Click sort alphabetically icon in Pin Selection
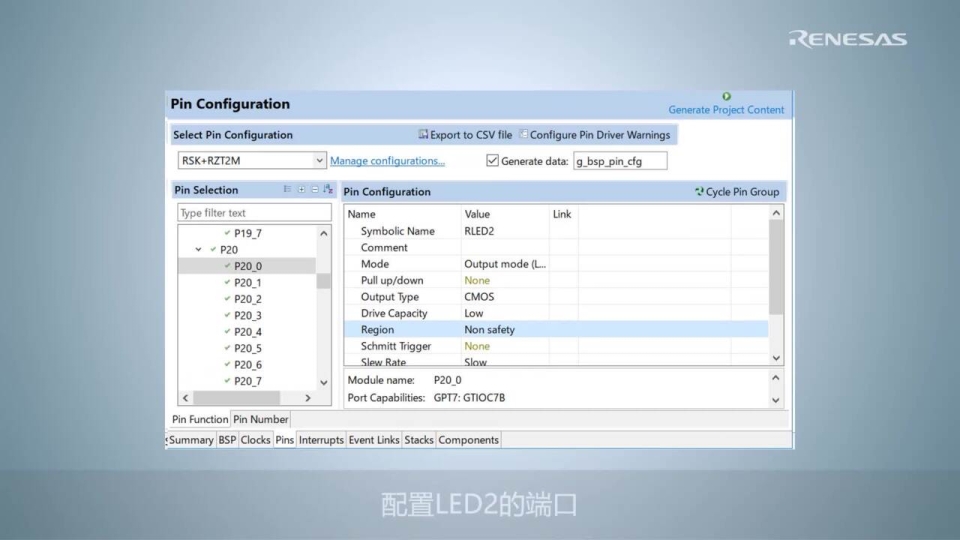The width and height of the screenshot is (960, 540). coord(328,189)
